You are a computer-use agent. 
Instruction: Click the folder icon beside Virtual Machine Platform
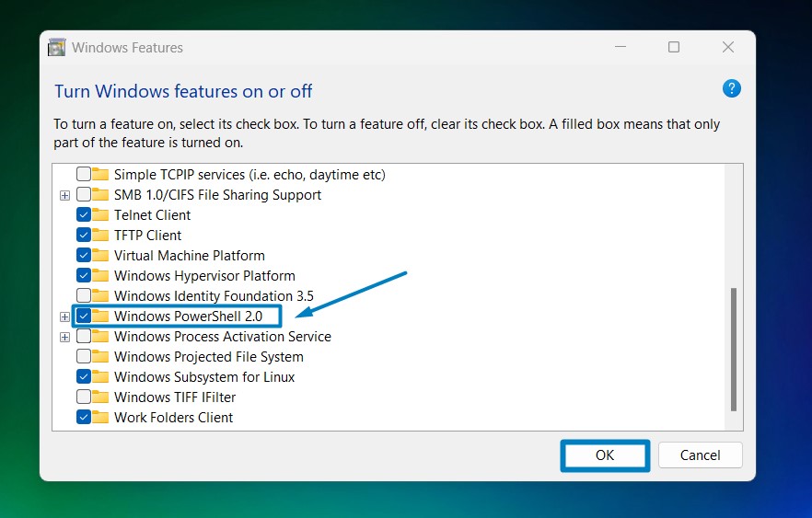click(x=100, y=255)
